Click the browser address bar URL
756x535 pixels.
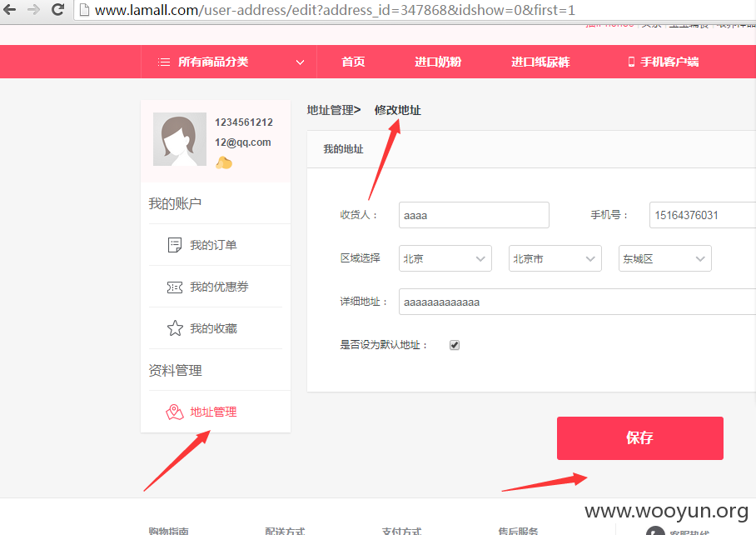coord(335,10)
